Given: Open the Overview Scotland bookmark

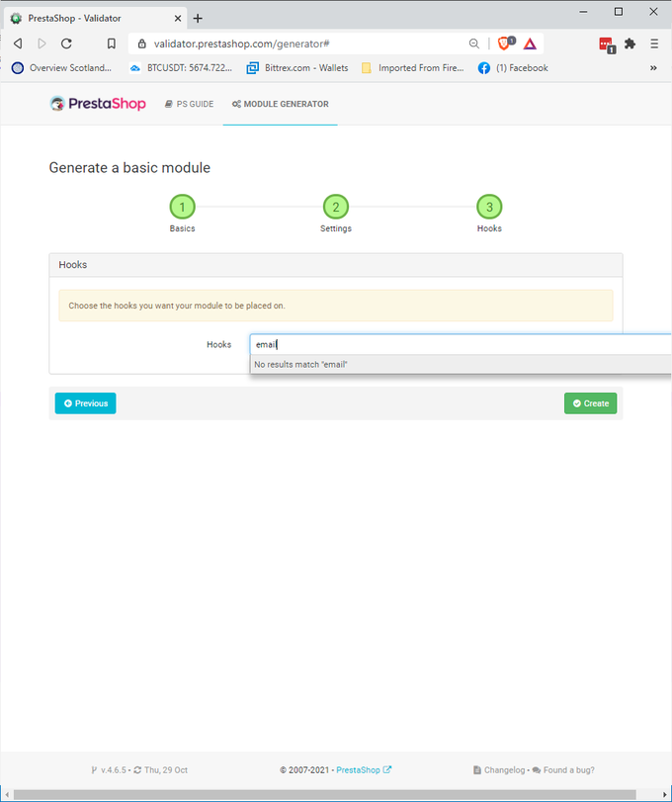Looking at the screenshot, I should [x=61, y=68].
